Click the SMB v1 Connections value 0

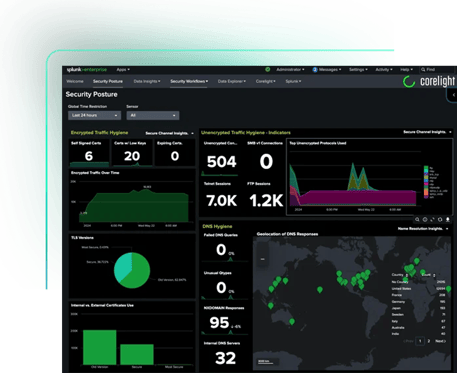(x=266, y=162)
